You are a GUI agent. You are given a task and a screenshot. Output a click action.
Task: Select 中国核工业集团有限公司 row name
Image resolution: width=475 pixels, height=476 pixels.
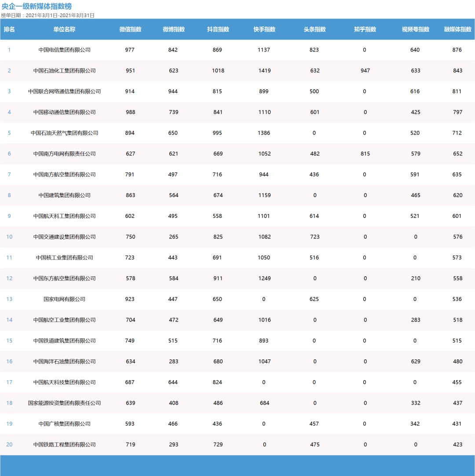[64, 258]
